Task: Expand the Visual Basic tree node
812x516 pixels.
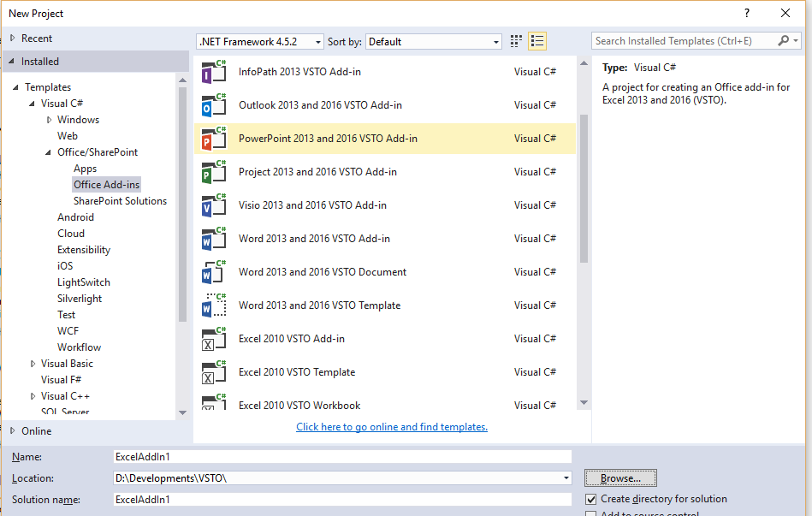Action: pyautogui.click(x=33, y=364)
